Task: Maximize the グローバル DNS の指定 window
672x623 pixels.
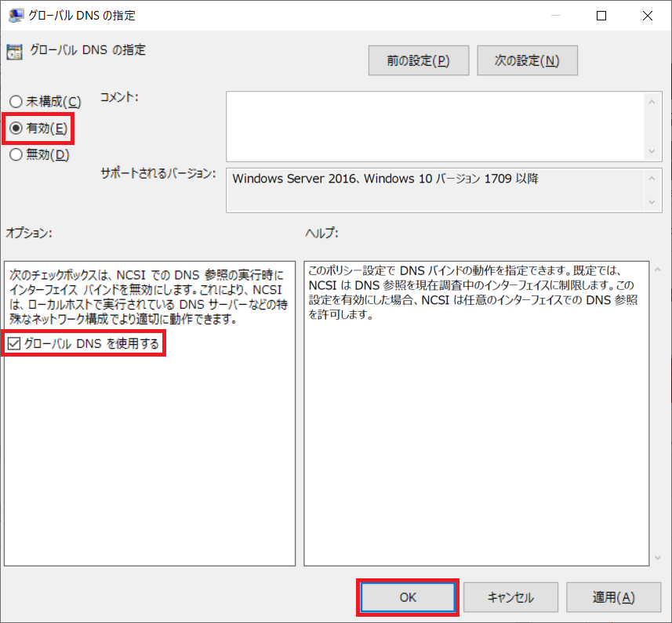Action: [601, 16]
